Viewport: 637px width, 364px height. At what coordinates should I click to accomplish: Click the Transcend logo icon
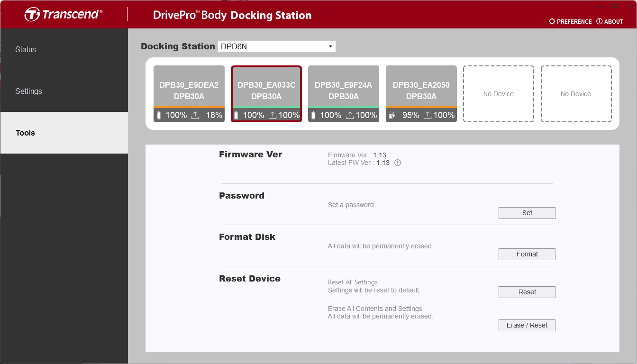pyautogui.click(x=32, y=14)
